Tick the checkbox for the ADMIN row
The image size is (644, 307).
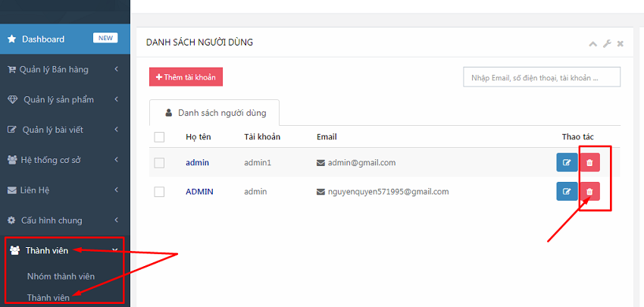pos(159,192)
